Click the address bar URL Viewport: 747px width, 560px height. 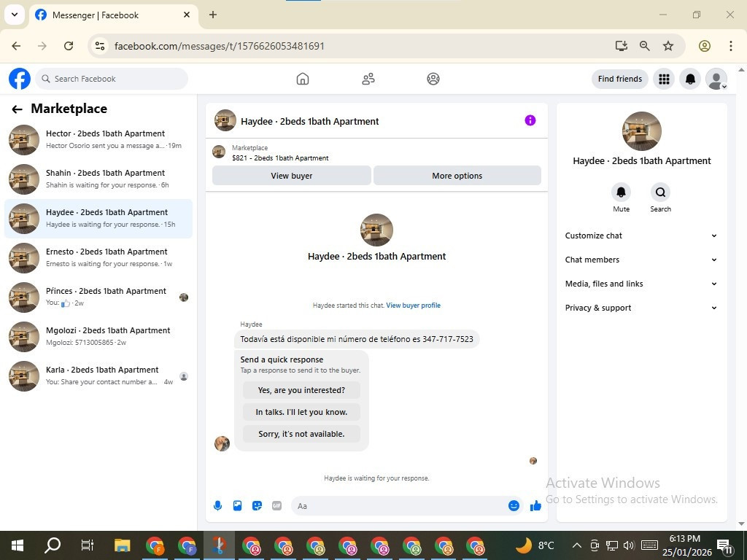[220, 46]
